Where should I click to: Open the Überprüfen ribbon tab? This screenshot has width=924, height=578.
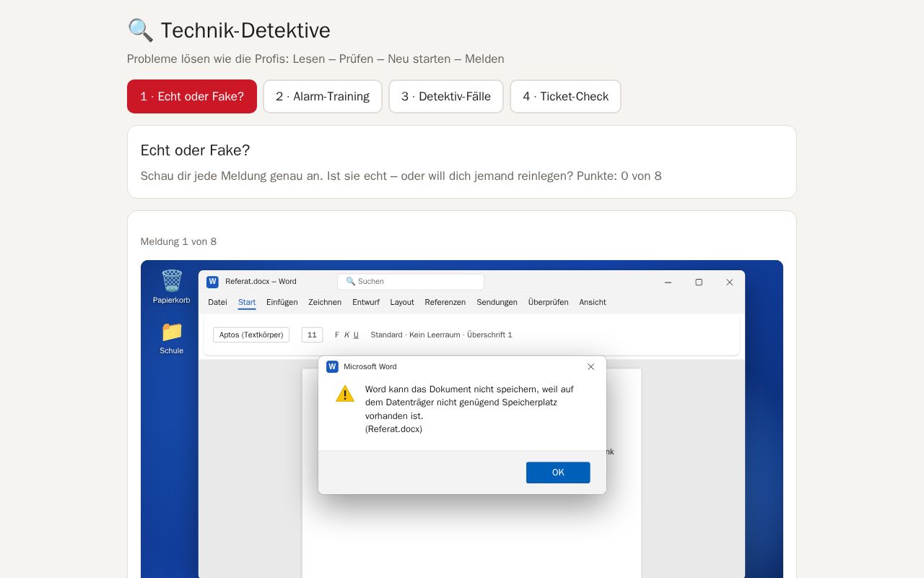(549, 302)
